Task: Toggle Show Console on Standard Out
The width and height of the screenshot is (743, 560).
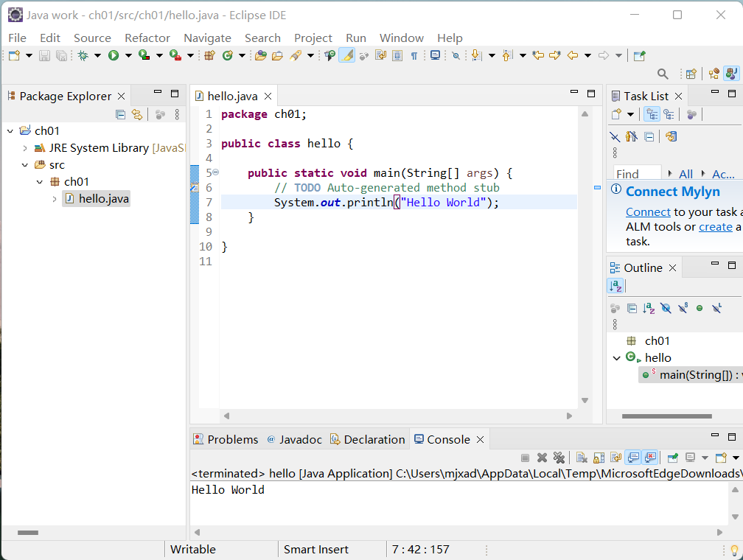Action: 633,458
